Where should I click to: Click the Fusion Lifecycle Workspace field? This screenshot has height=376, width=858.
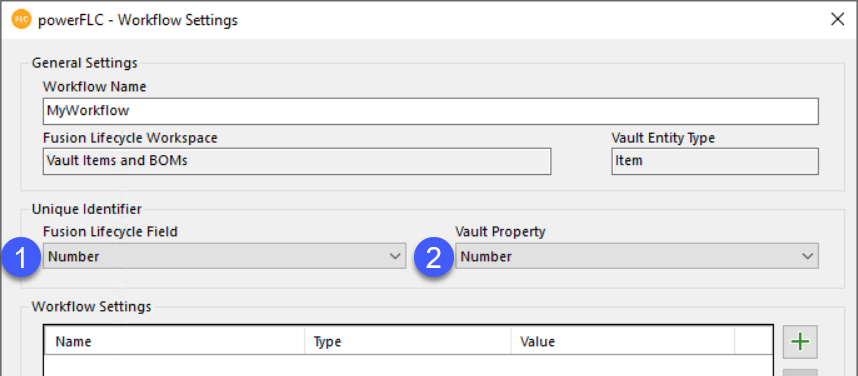click(x=297, y=161)
